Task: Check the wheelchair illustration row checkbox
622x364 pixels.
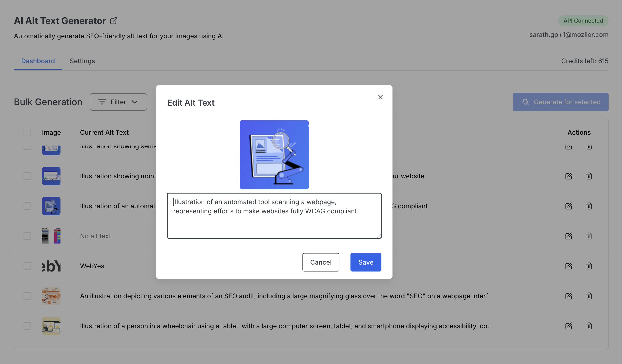Action: 27,326
